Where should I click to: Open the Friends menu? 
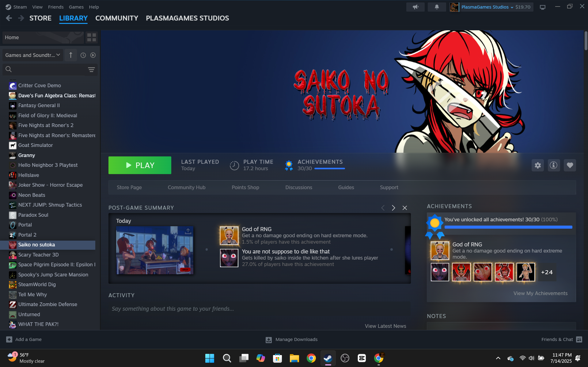tap(56, 7)
